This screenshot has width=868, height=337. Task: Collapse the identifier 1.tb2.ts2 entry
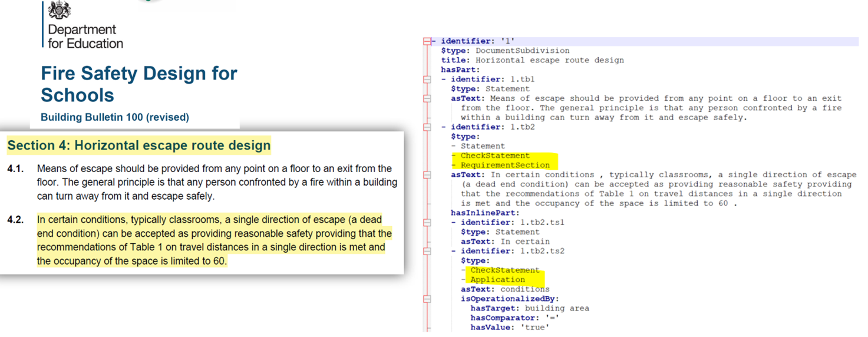(427, 251)
